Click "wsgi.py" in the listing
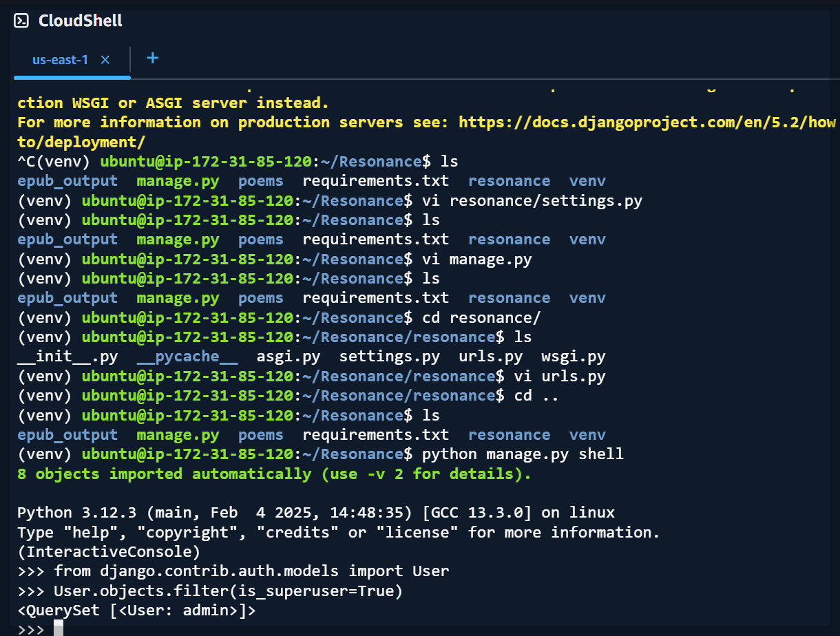This screenshot has height=636, width=840. pos(574,357)
